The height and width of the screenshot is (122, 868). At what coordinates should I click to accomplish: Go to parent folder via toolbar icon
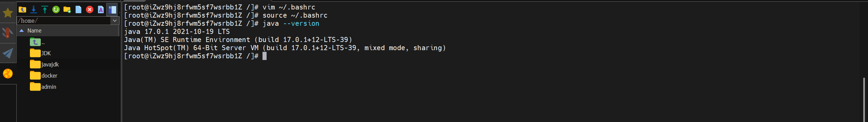(22, 9)
